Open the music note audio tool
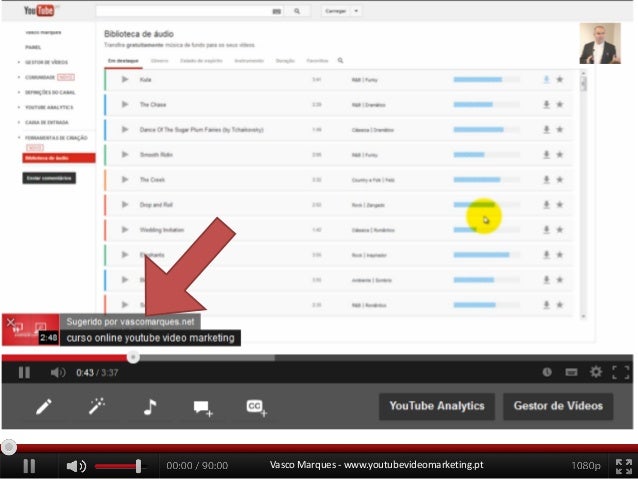The image size is (638, 479). (x=150, y=407)
